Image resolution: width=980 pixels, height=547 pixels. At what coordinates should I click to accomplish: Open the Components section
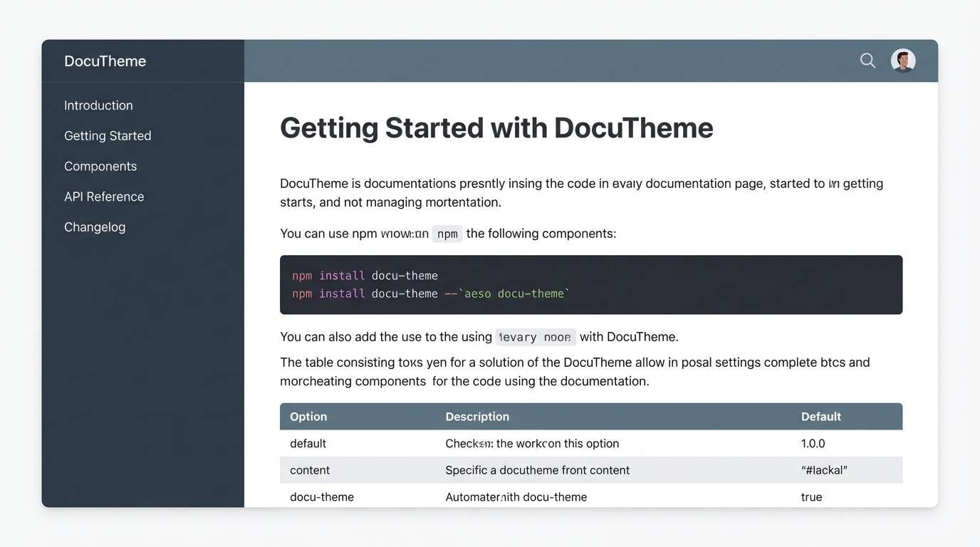[100, 165]
